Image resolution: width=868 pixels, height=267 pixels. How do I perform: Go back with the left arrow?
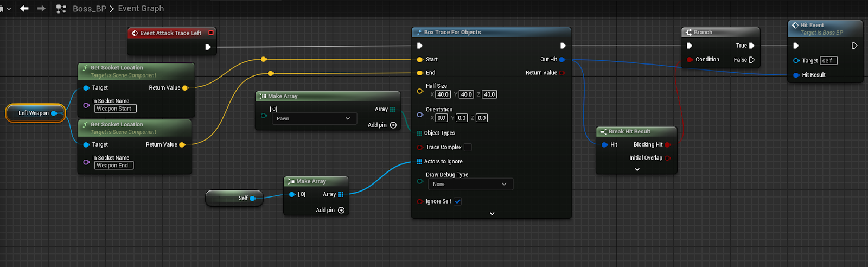24,8
